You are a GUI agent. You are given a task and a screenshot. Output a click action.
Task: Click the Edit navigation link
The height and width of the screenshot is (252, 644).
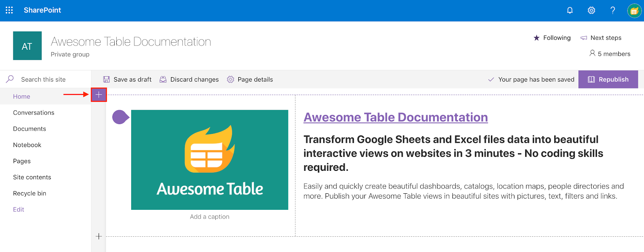[x=19, y=209]
